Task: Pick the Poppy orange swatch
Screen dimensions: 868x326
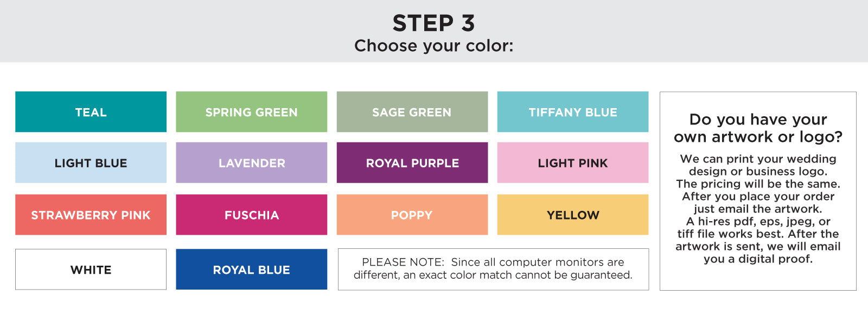Action: [412, 215]
